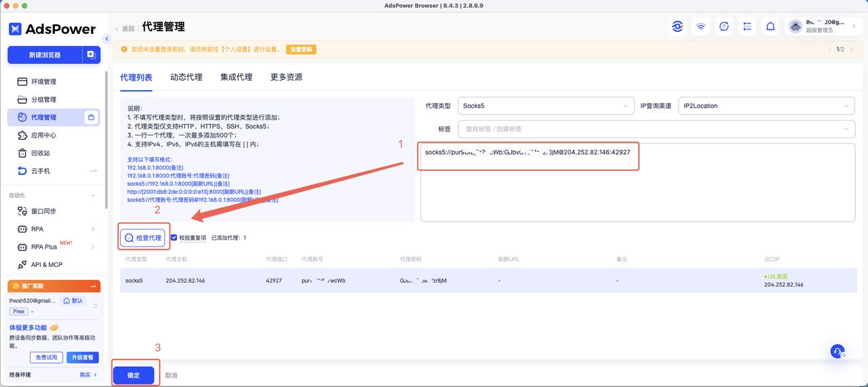
Task: Click the US 美国 exit IP label
Action: click(x=776, y=277)
